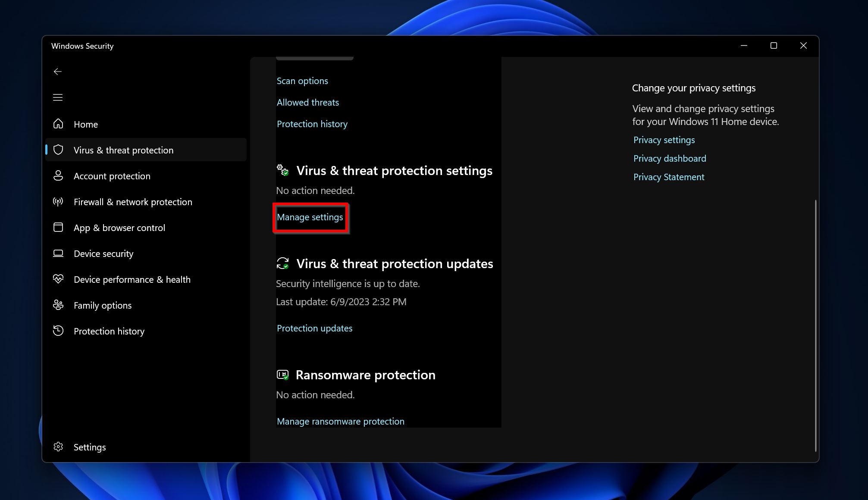Screen dimensions: 868x500
Task: Click the Virus & threat protection icon
Action: 58,150
